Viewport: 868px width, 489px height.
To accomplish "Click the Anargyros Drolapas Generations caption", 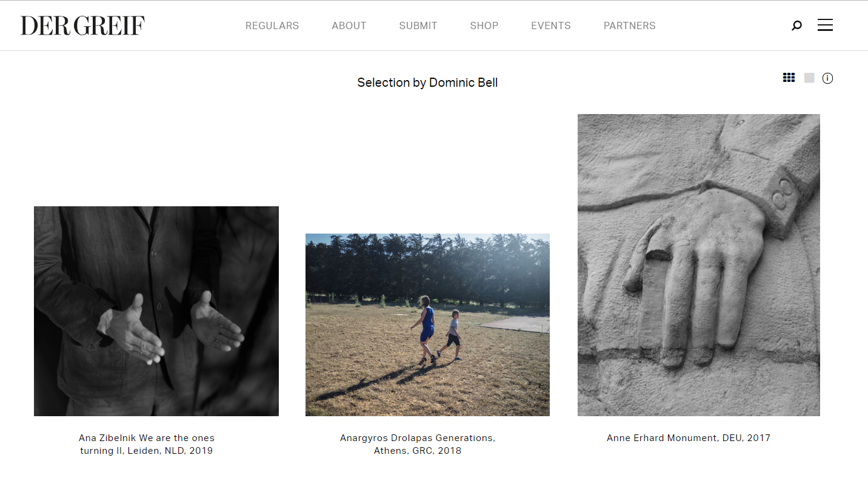I will pyautogui.click(x=418, y=444).
